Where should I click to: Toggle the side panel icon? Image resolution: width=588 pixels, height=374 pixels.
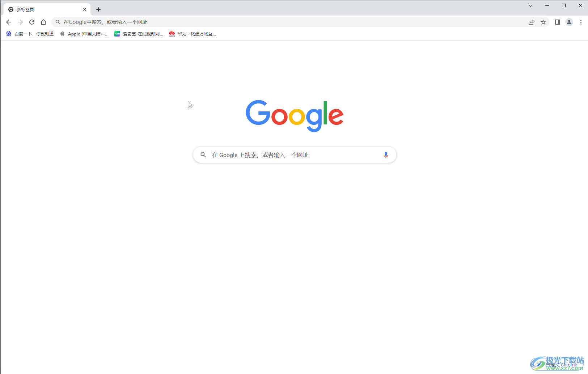pos(558,22)
